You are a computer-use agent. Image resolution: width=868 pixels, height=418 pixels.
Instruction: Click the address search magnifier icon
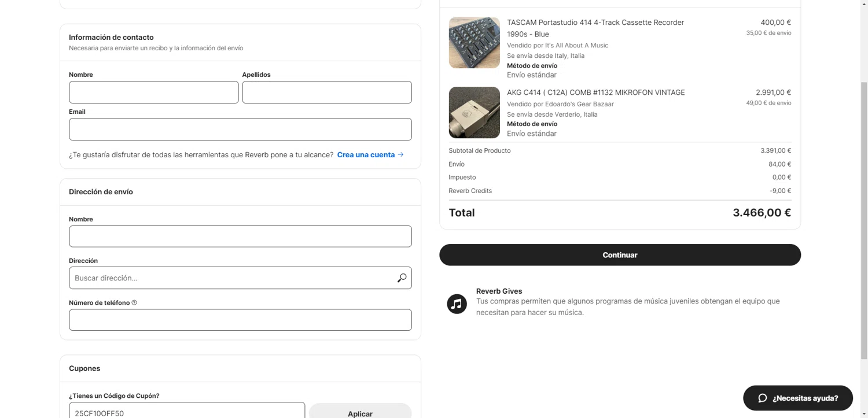[x=402, y=278]
